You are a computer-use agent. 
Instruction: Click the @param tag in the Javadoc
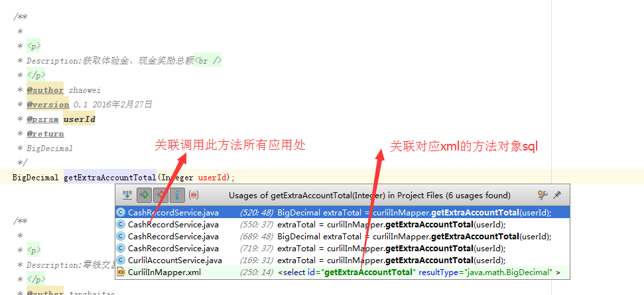(x=42, y=119)
